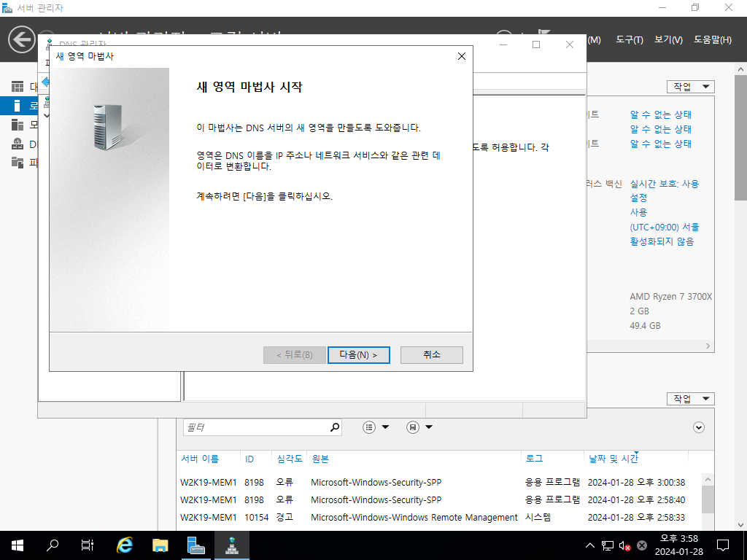This screenshot has width=747, height=560.
Task: Select the local server icon in the sidebar
Action: (18, 105)
